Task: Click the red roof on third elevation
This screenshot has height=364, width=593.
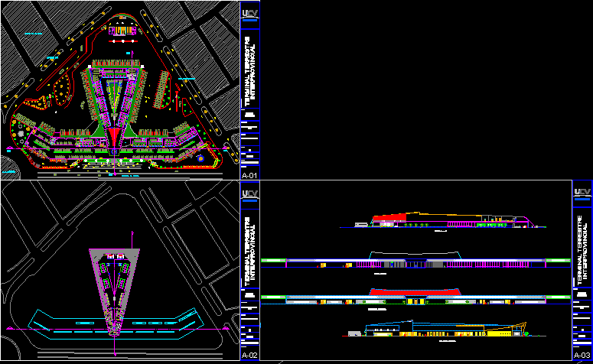Action: click(x=415, y=291)
